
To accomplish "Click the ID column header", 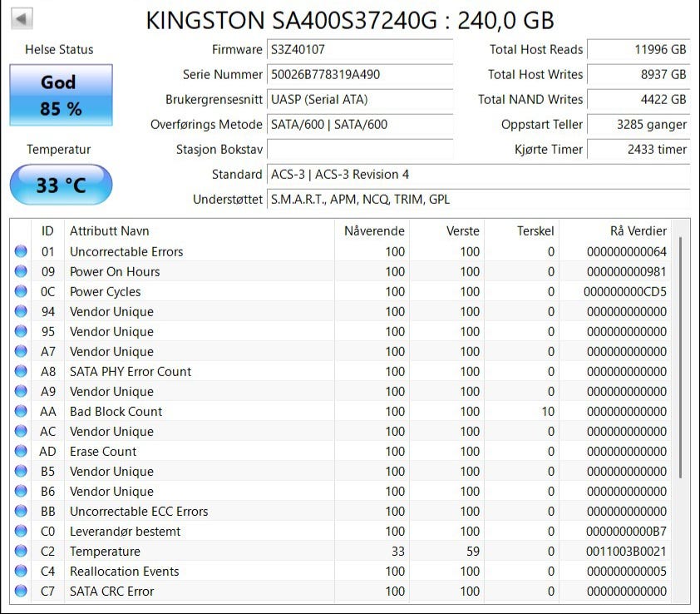I will pyautogui.click(x=47, y=231).
